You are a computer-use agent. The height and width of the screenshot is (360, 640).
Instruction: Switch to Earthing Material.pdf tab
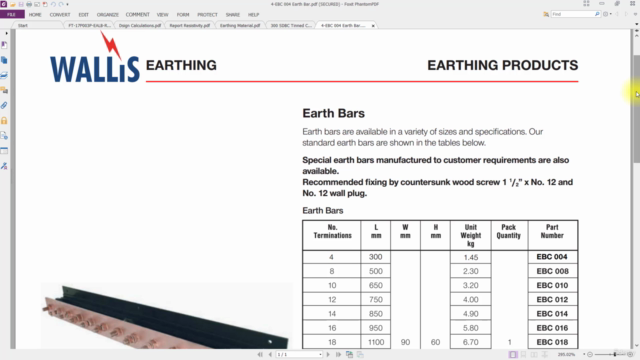pos(240,25)
